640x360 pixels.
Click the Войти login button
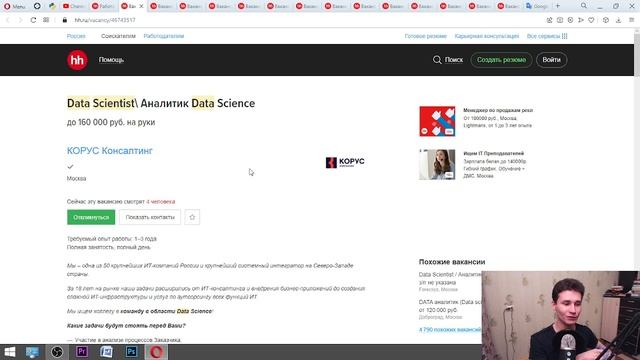tap(551, 60)
